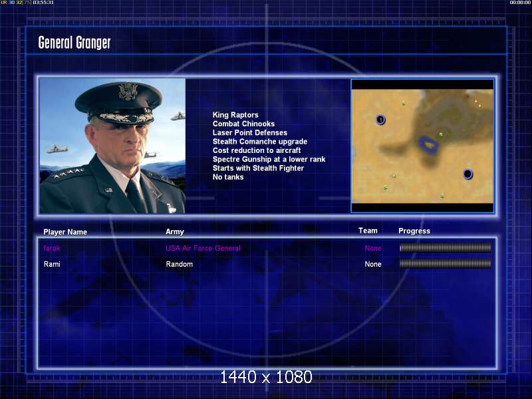Click the unnumbered black start position marker on the map
The height and width of the screenshot is (399, 532).
468,174
